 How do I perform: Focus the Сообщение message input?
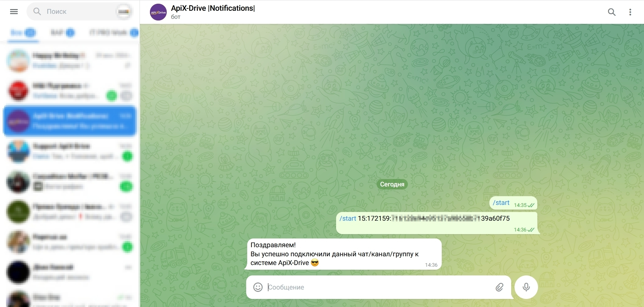(x=379, y=287)
